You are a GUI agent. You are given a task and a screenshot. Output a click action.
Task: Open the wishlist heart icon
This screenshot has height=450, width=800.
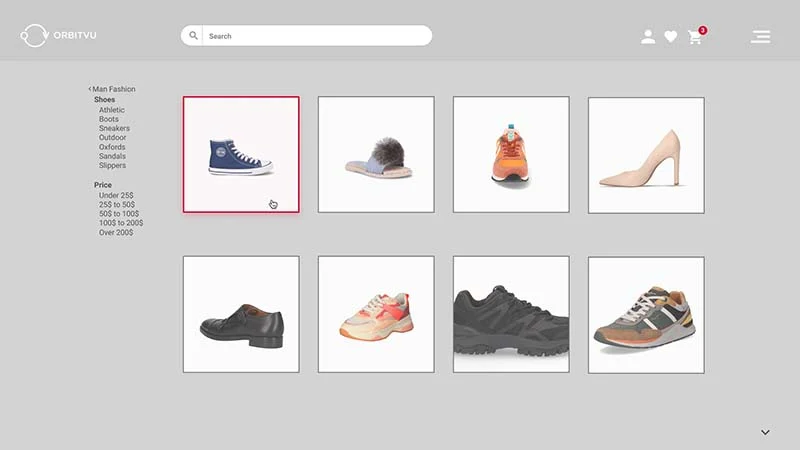point(671,37)
